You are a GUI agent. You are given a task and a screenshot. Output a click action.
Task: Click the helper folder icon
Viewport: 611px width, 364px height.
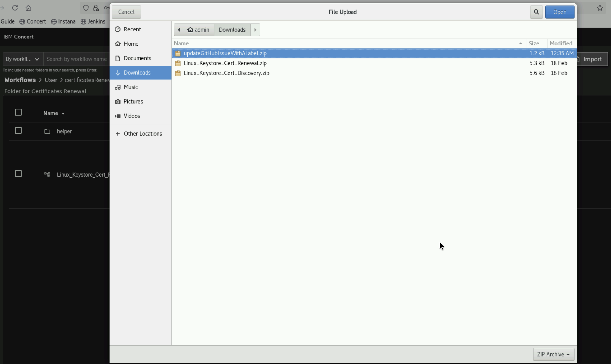[x=47, y=132]
